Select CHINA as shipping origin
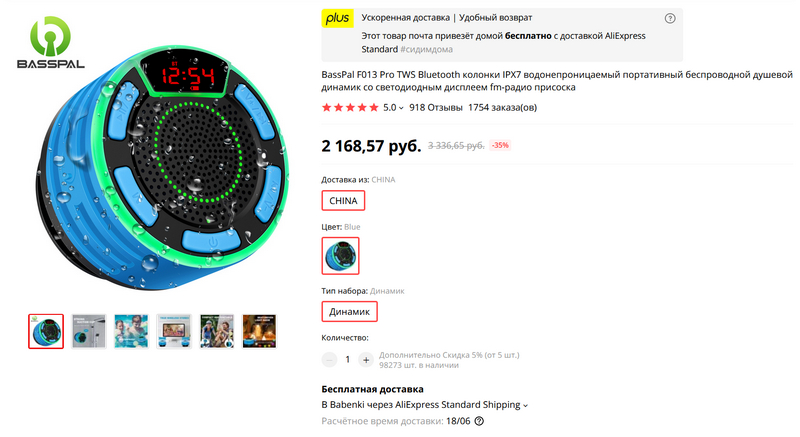Screen dimensions: 800x437 [343, 201]
